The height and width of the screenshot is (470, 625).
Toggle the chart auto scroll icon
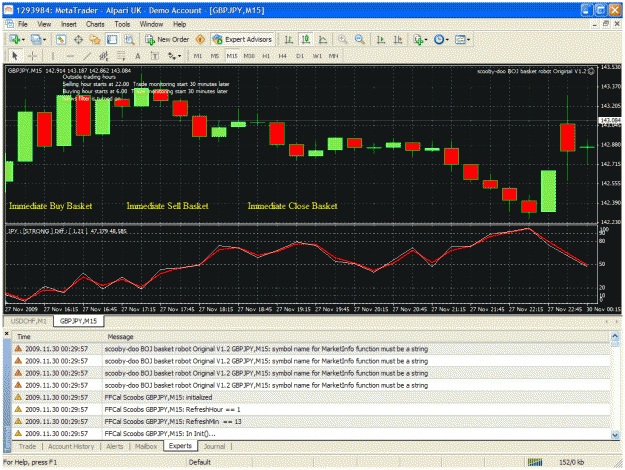click(381, 39)
